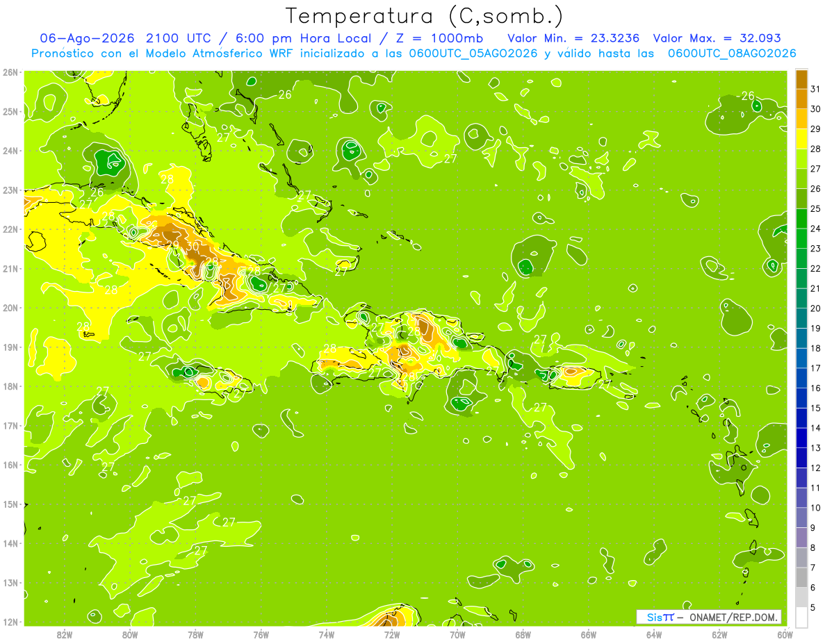The image size is (834, 644).
Task: Click the "72W" longitude label
Action: (x=391, y=635)
